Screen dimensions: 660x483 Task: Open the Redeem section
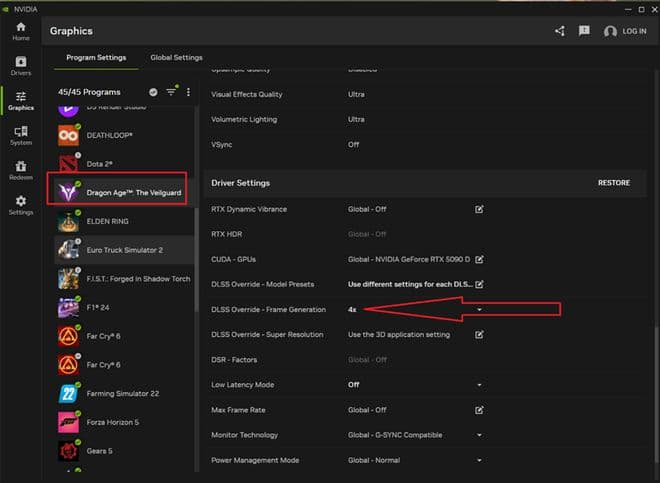(x=20, y=171)
